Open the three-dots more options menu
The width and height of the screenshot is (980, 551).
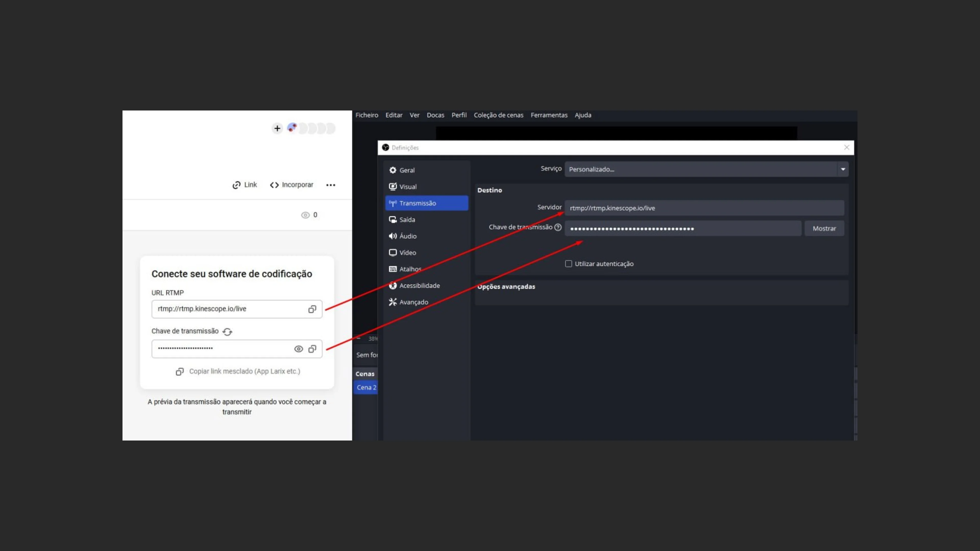pyautogui.click(x=330, y=185)
